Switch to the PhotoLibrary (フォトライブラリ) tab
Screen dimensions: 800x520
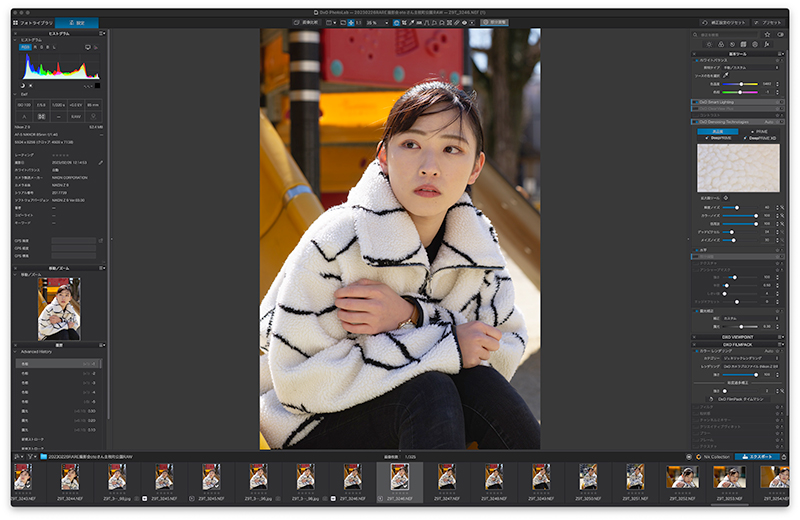click(x=33, y=23)
